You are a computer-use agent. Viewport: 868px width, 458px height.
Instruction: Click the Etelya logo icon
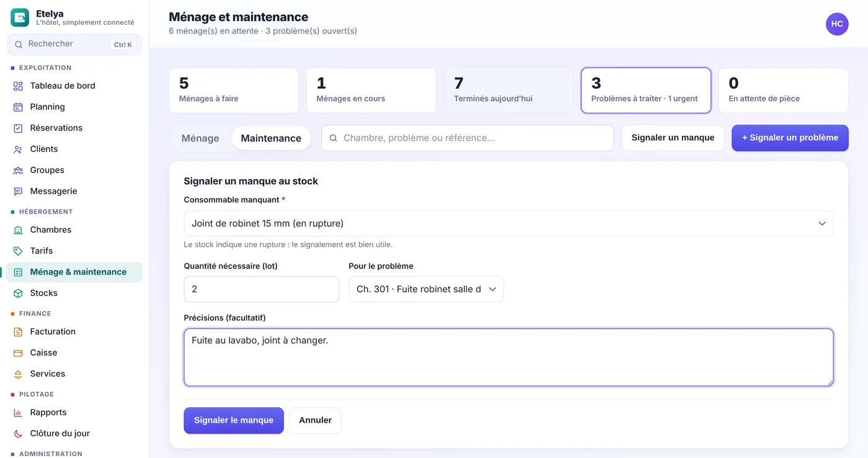pyautogui.click(x=20, y=17)
